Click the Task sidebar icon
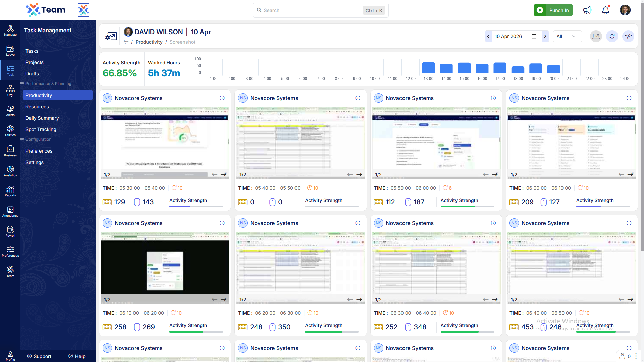This screenshot has height=362, width=644. [10, 70]
